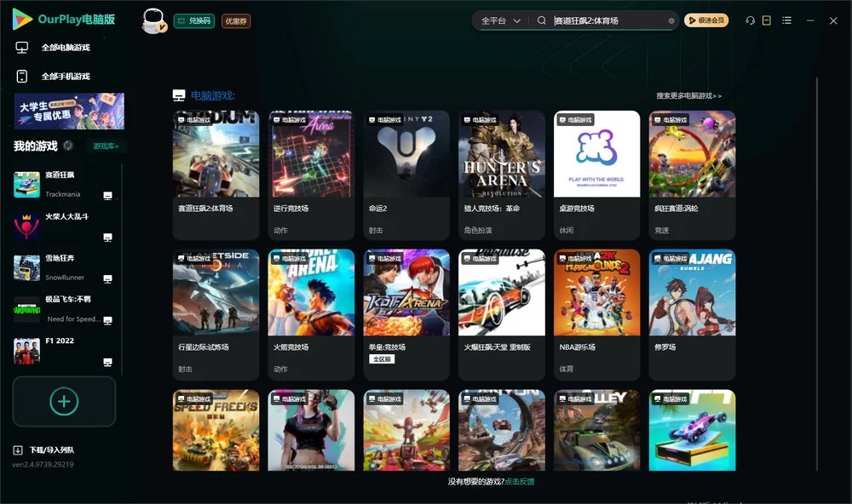The height and width of the screenshot is (504, 852).
Task: Click the plus icon to add game
Action: point(64,401)
